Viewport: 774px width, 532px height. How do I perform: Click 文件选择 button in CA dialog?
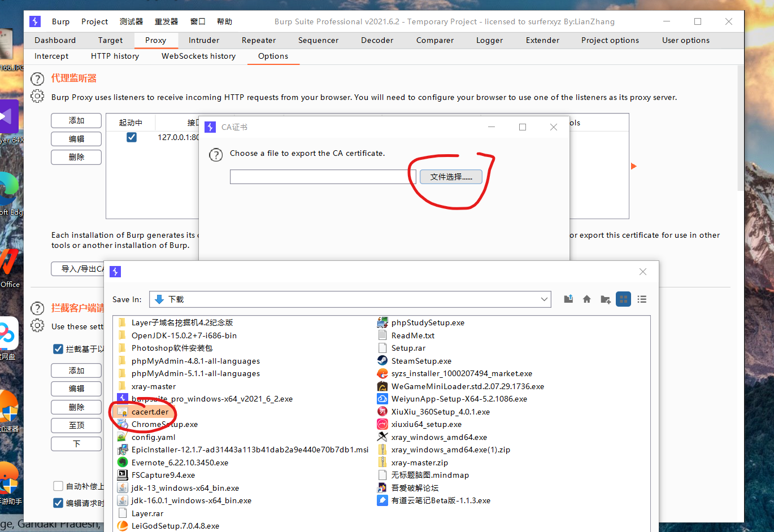coord(451,177)
